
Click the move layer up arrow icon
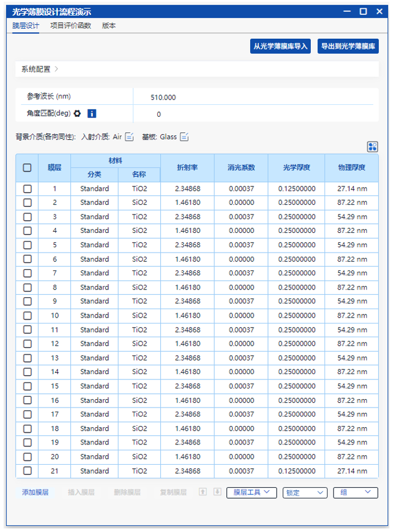203,492
